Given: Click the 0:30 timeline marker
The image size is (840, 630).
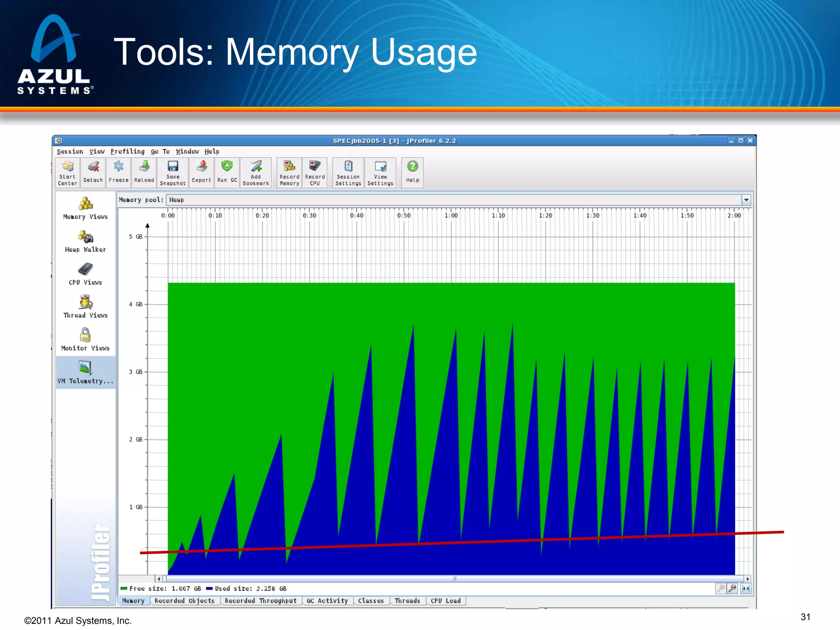Looking at the screenshot, I should 310,215.
